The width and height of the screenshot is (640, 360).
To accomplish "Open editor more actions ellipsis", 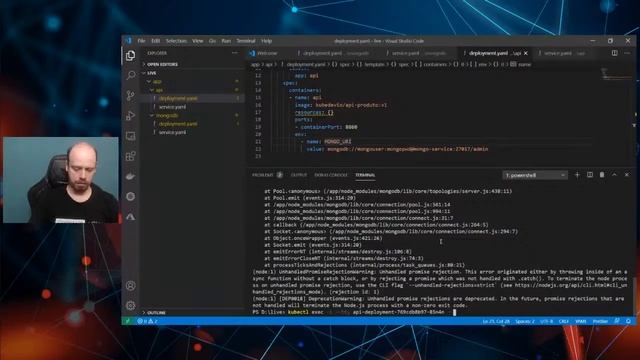I will [627, 53].
